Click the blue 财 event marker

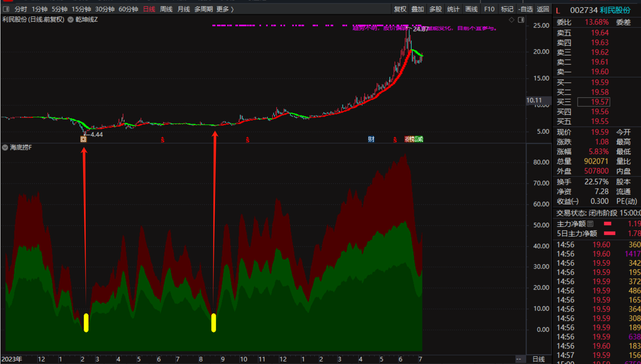pos(371,139)
